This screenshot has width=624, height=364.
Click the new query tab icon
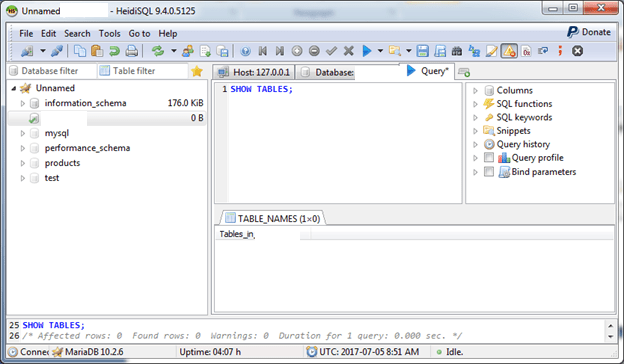[464, 72]
